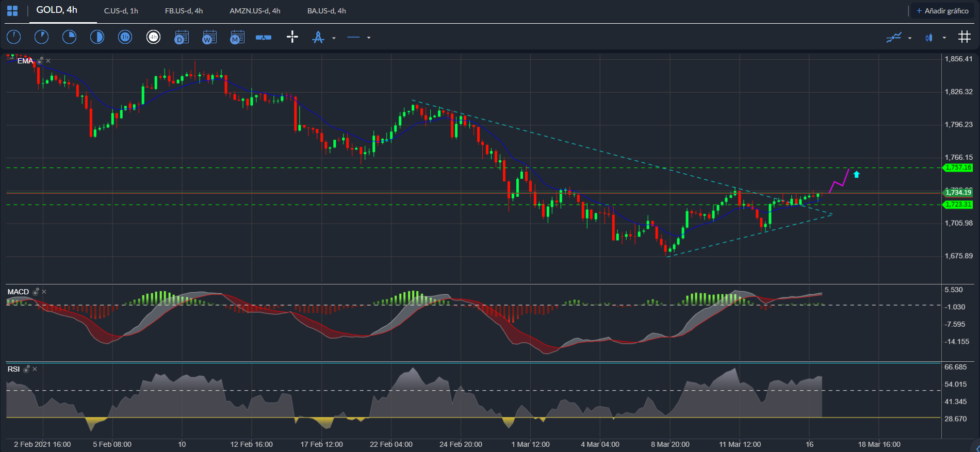Image resolution: width=980 pixels, height=452 pixels.
Task: Click the green 1,757.16 price label
Action: pos(958,168)
